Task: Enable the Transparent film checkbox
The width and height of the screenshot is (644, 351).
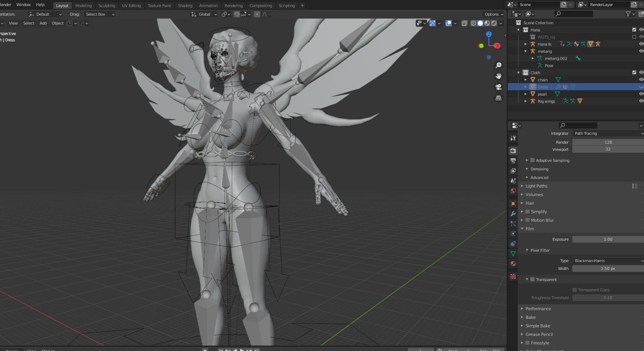Action: point(532,279)
